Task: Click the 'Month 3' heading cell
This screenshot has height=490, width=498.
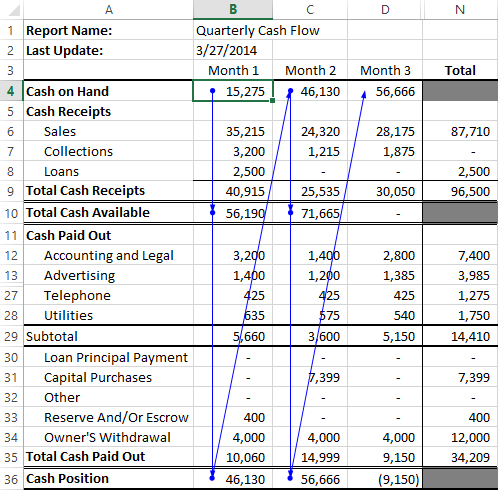Action: point(385,70)
